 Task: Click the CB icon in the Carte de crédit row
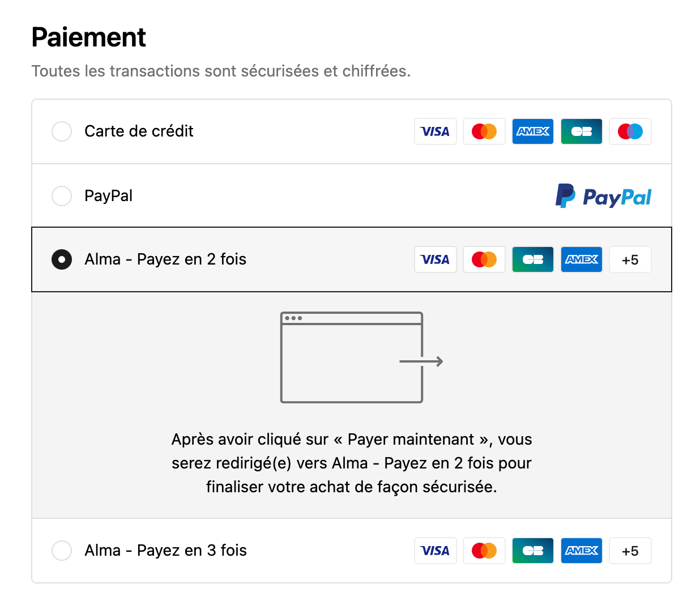pyautogui.click(x=581, y=131)
